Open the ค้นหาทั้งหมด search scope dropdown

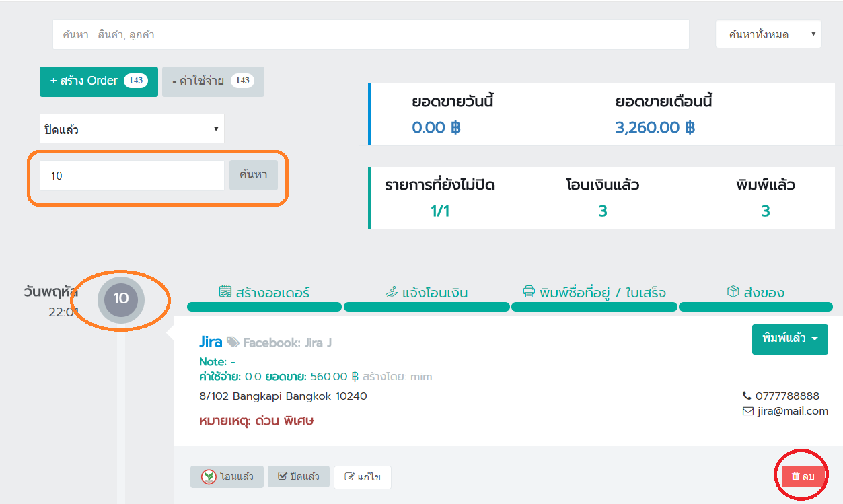[x=768, y=34]
